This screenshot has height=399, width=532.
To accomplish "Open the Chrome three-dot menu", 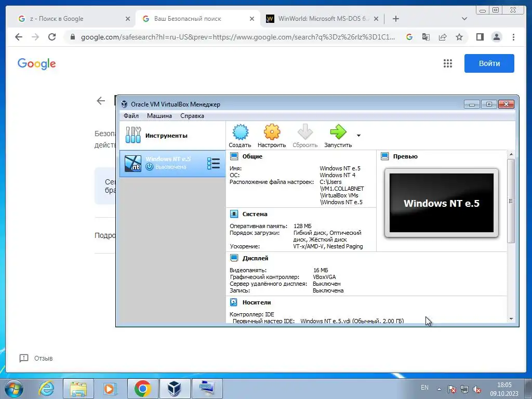I will 513,37.
